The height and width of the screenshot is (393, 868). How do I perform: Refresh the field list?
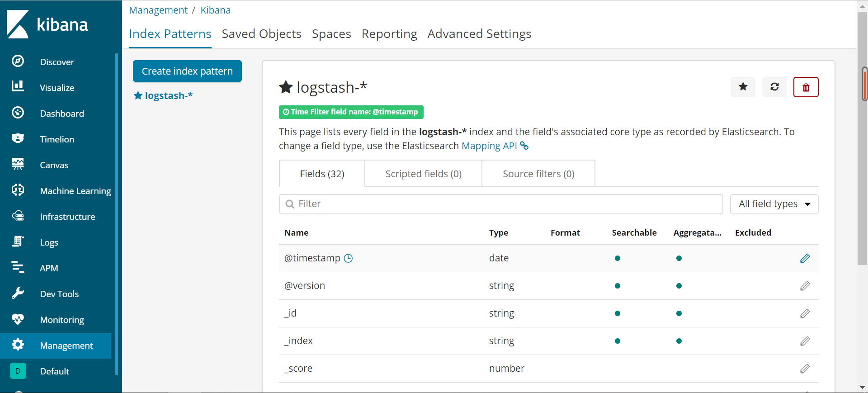pos(774,87)
